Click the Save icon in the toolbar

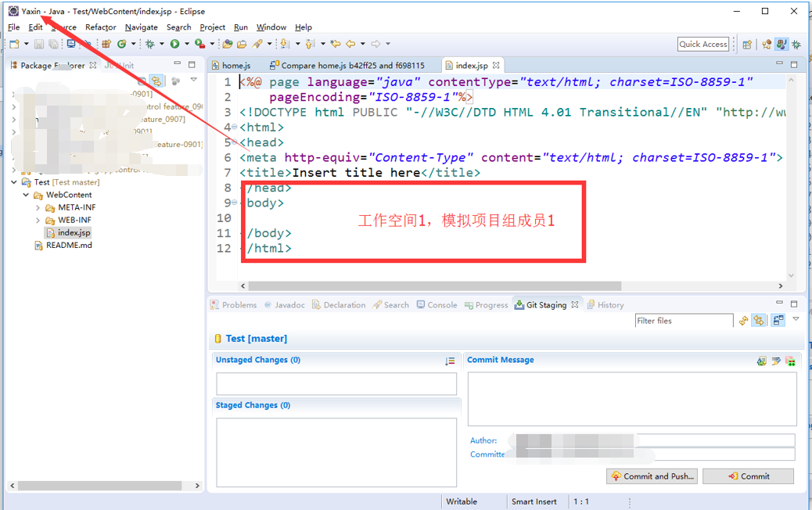pyautogui.click(x=39, y=44)
